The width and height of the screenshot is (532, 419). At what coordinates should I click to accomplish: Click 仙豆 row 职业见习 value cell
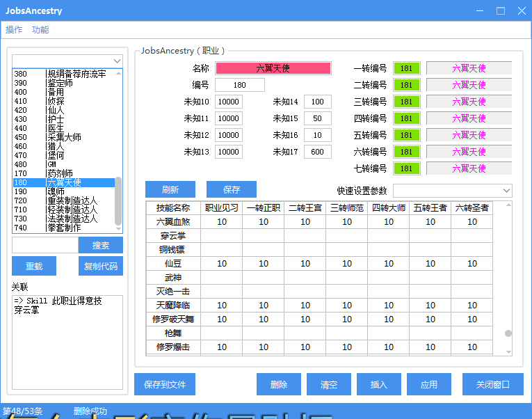[x=222, y=264]
